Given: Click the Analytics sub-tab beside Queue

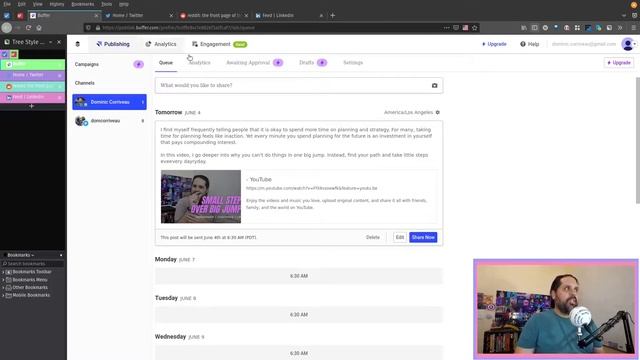Looking at the screenshot, I should point(200,62).
